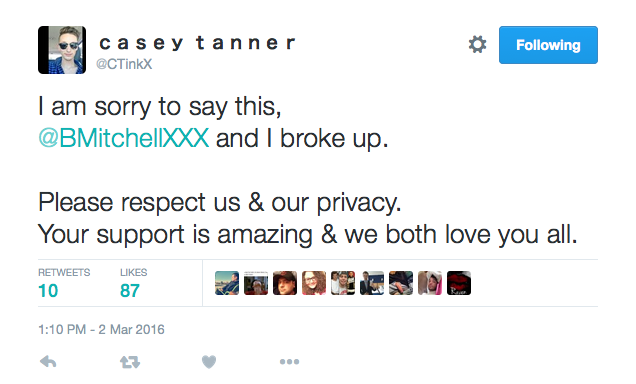The height and width of the screenshot is (384, 636).
Task: Open the gear settings dropdown
Action: click(477, 44)
